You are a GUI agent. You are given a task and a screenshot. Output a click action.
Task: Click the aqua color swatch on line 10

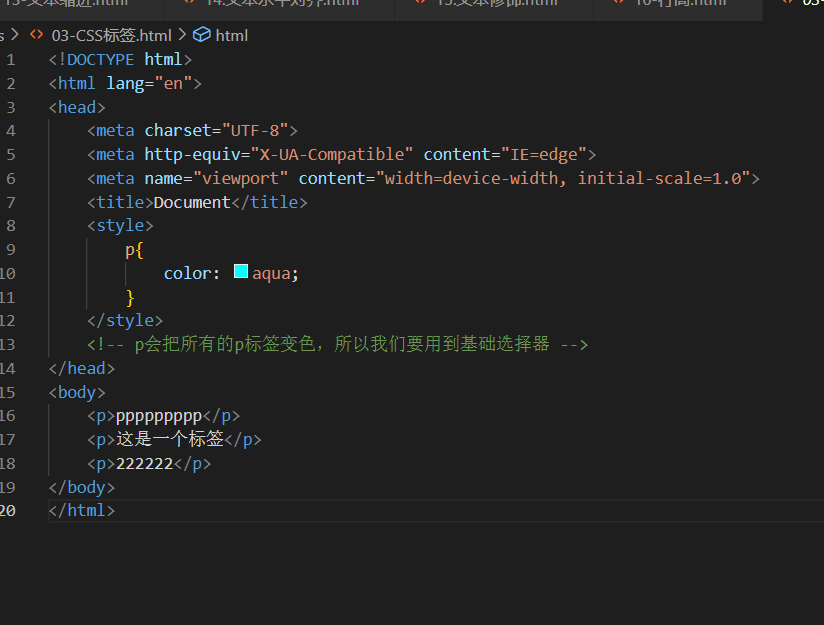point(241,271)
